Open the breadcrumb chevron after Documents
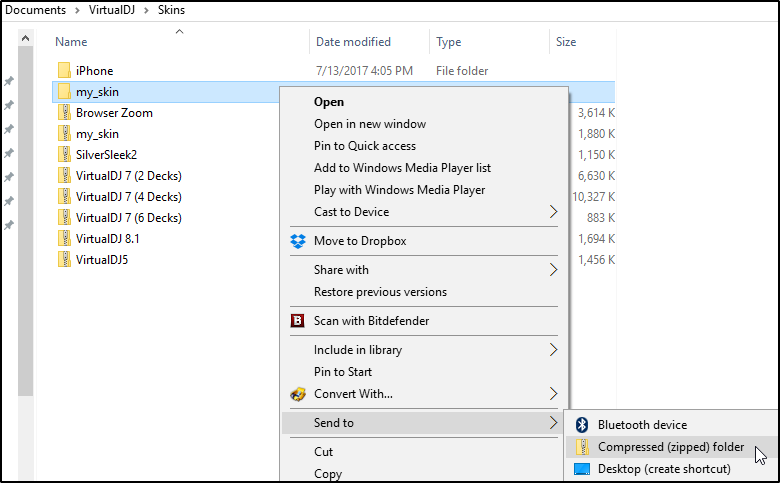Image resolution: width=780 pixels, height=483 pixels. point(77,10)
